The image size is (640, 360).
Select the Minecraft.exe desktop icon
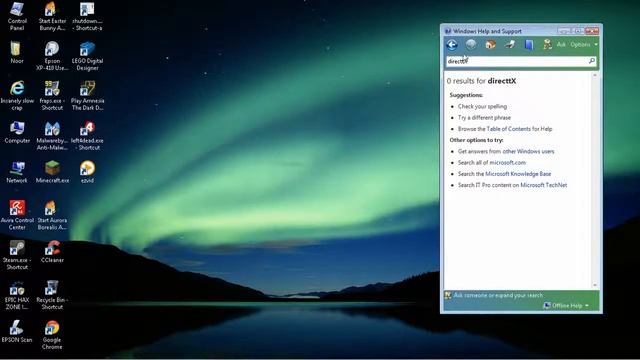click(52, 172)
